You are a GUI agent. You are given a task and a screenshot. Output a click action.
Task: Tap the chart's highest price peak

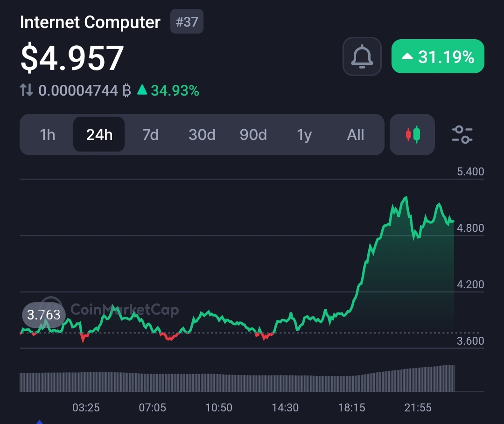point(406,197)
